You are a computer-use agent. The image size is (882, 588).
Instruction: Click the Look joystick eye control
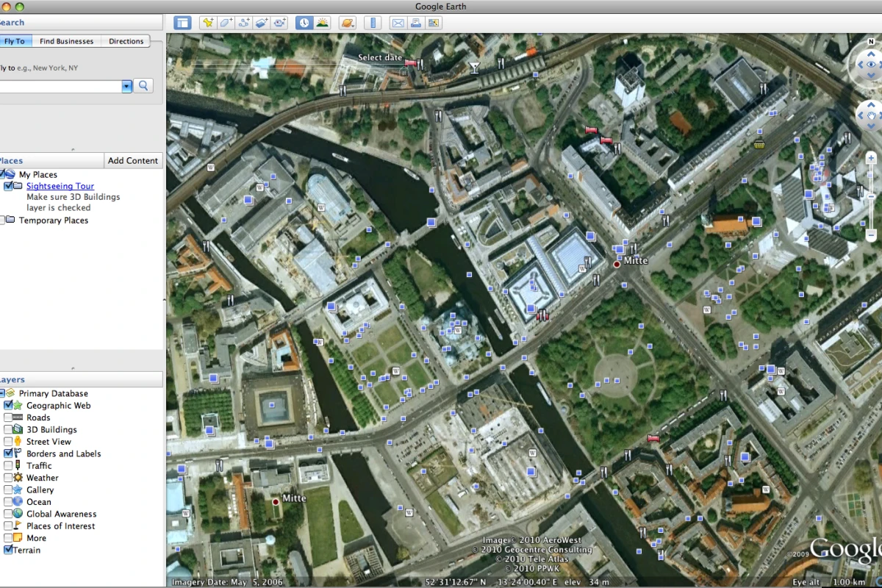872,65
